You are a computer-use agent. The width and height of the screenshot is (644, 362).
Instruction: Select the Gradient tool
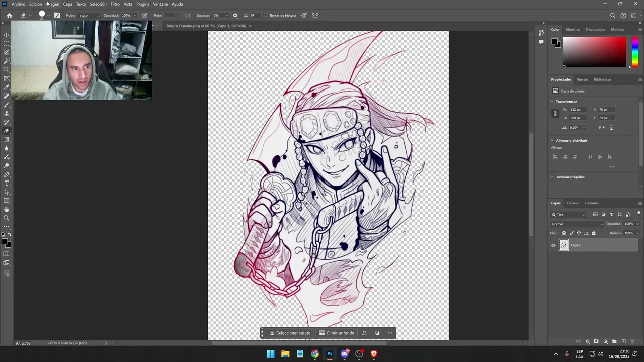pos(7,139)
